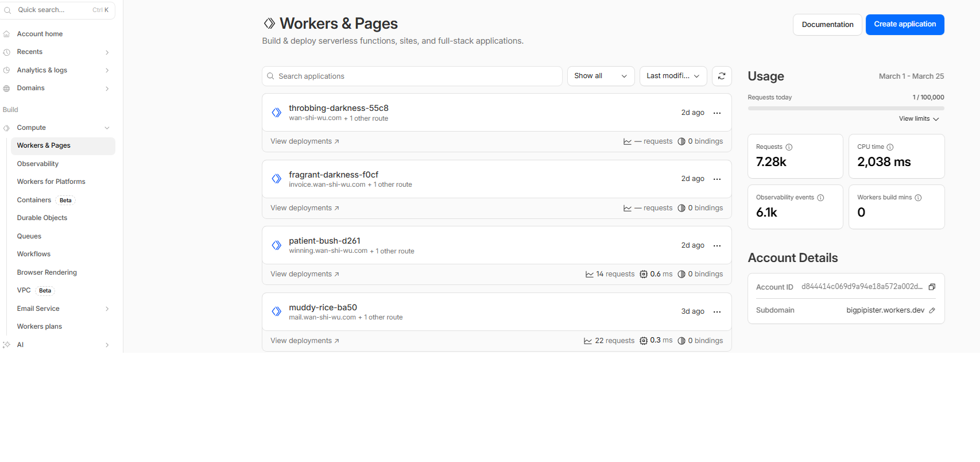980x462 pixels.
Task: Click the worker icon beside throbbing-darkness-55c8
Action: (x=277, y=113)
